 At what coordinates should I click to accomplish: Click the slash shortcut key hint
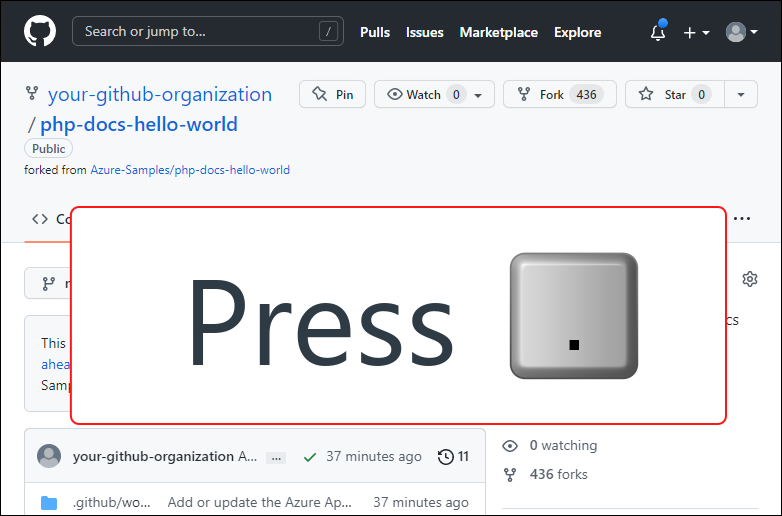click(328, 32)
